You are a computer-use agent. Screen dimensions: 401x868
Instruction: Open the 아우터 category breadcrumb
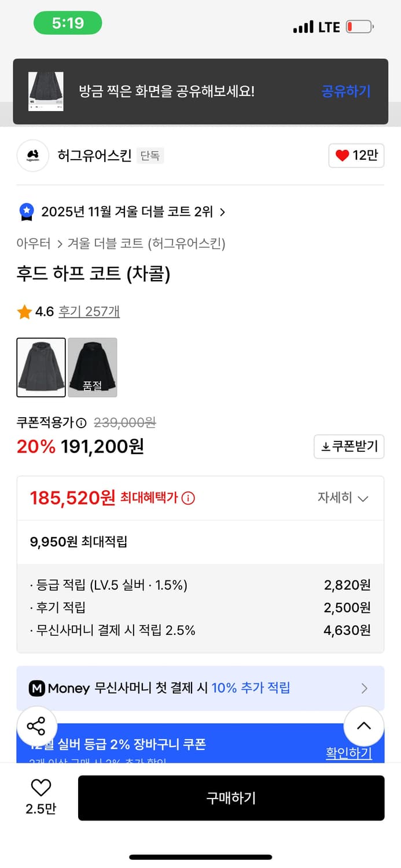click(33, 243)
